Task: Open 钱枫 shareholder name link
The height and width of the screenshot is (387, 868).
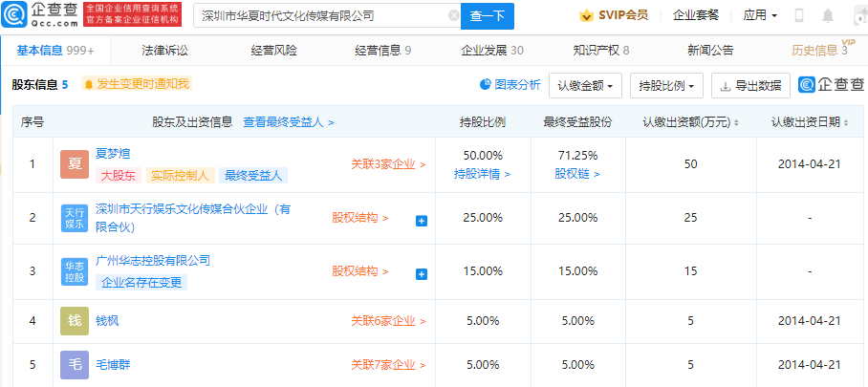Action: coord(107,320)
